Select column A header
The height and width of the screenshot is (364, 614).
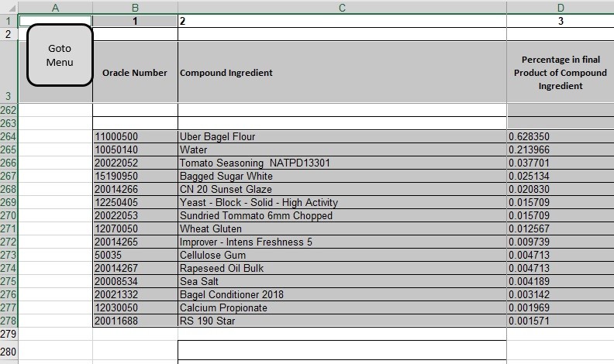point(55,8)
